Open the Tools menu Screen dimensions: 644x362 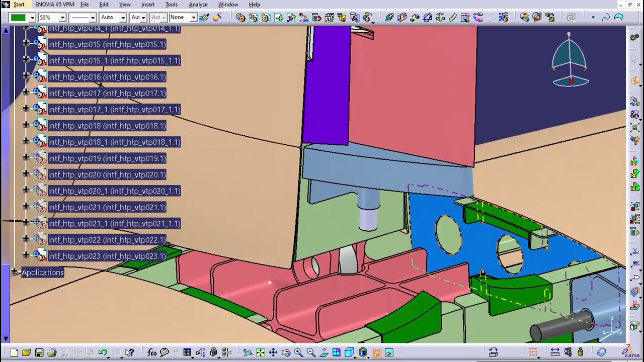(172, 5)
